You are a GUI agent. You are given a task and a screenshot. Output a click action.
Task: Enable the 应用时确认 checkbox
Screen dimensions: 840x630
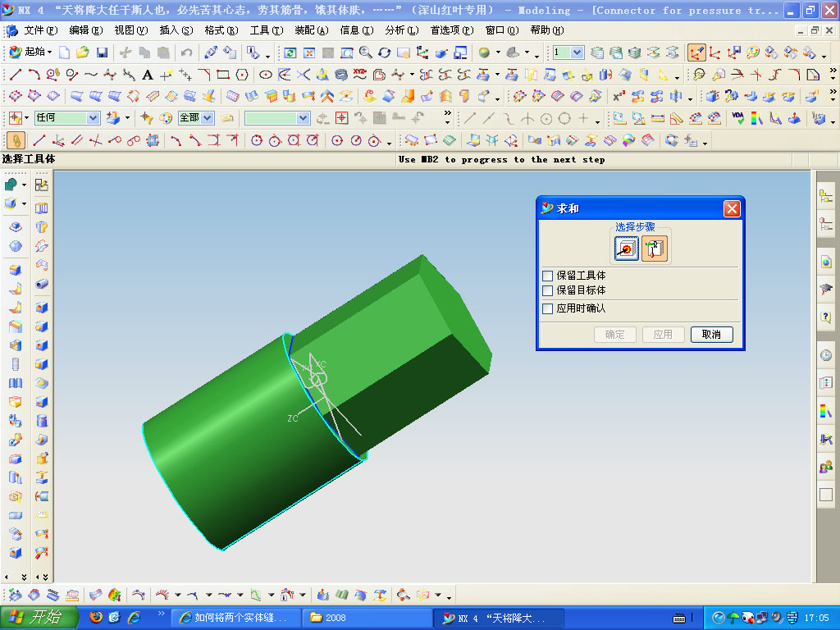click(547, 308)
